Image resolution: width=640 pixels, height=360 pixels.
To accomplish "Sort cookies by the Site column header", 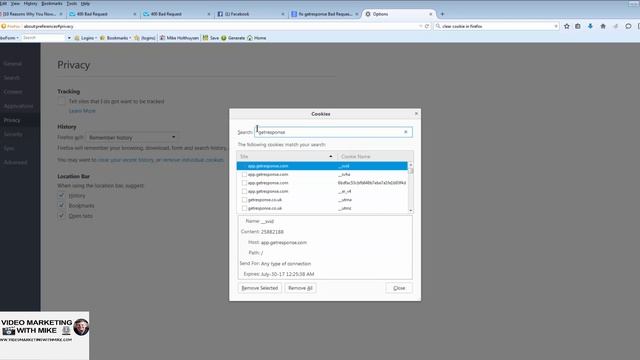I will pos(287,156).
